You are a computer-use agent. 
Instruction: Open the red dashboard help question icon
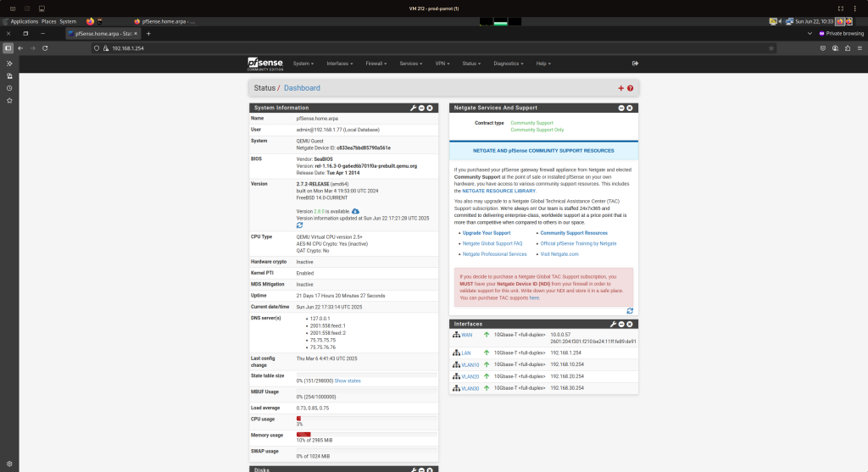(630, 88)
